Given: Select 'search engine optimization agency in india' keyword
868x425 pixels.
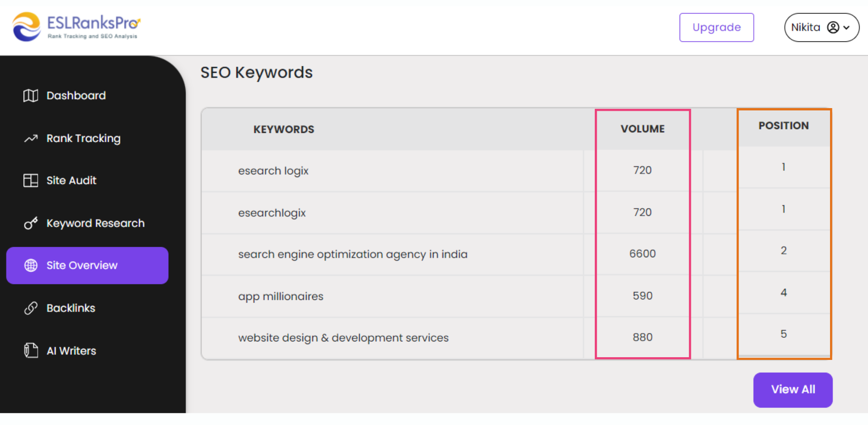Looking at the screenshot, I should click(353, 254).
